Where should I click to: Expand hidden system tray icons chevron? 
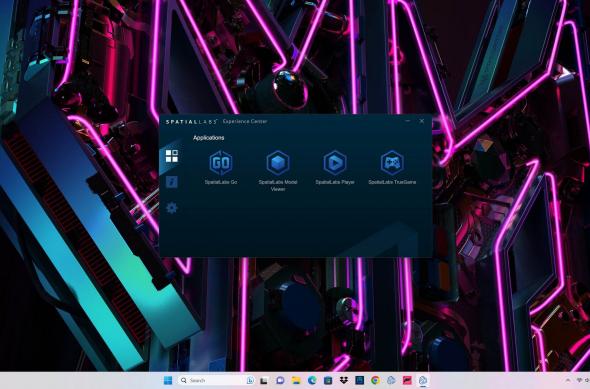[x=568, y=381]
